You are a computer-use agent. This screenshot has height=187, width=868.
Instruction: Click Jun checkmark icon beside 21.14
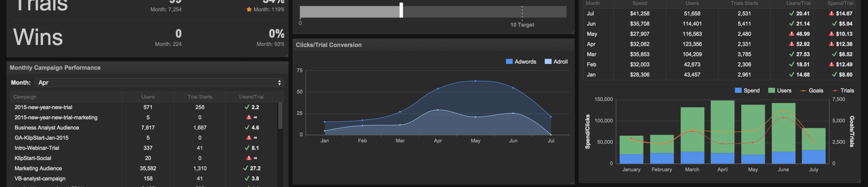click(x=792, y=24)
